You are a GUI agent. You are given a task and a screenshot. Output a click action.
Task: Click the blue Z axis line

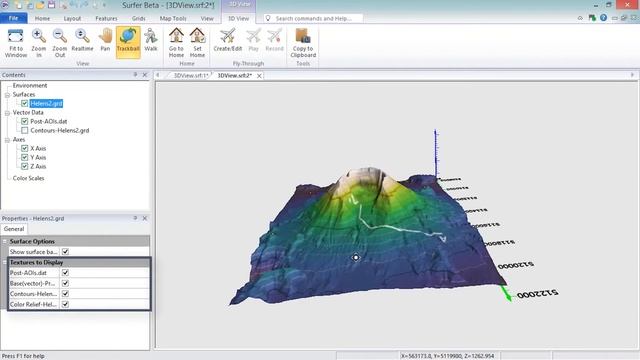click(436, 153)
